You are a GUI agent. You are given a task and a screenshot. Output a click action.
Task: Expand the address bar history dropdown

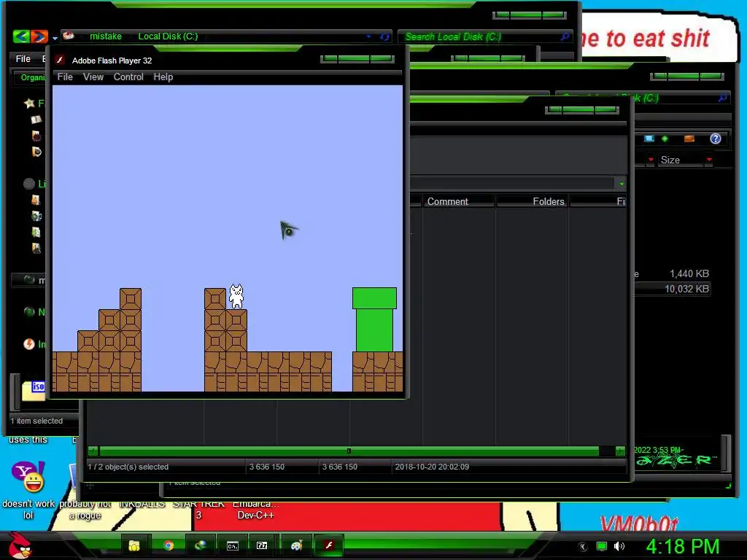point(368,36)
